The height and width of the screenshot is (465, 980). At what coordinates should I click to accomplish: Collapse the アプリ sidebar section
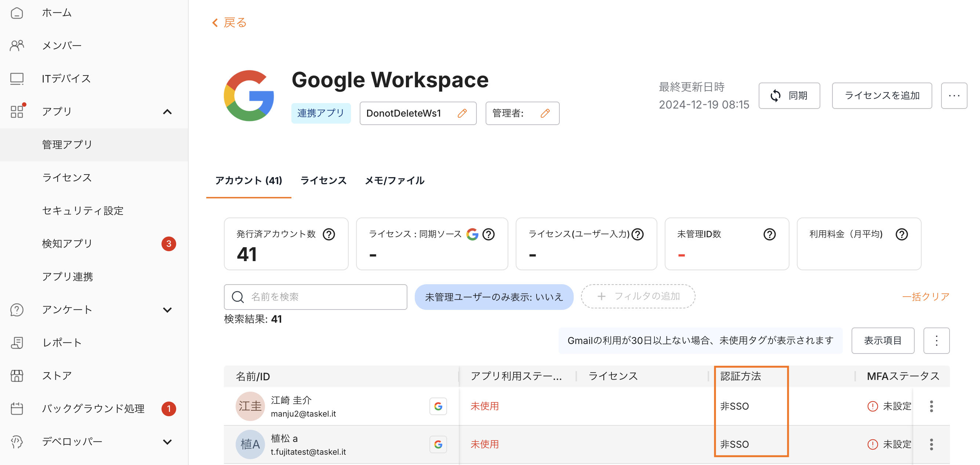[167, 112]
